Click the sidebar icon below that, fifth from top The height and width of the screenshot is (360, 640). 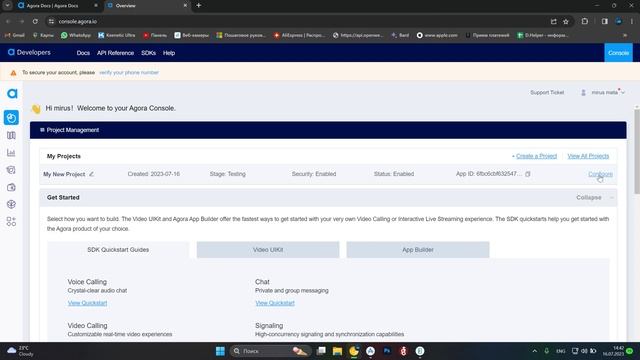tap(11, 187)
